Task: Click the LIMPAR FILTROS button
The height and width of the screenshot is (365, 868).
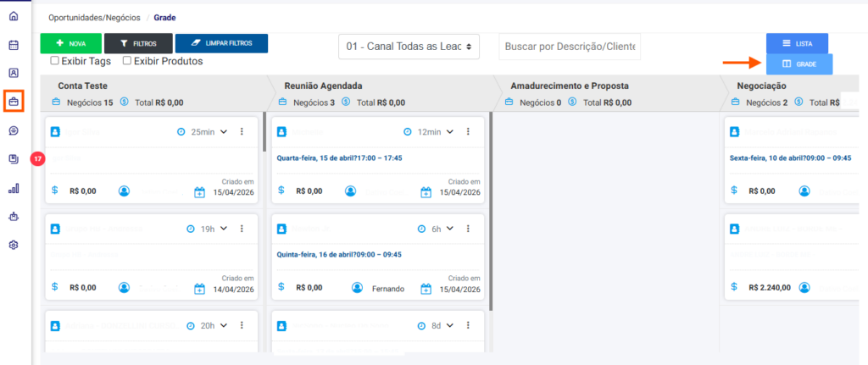Action: click(x=221, y=43)
